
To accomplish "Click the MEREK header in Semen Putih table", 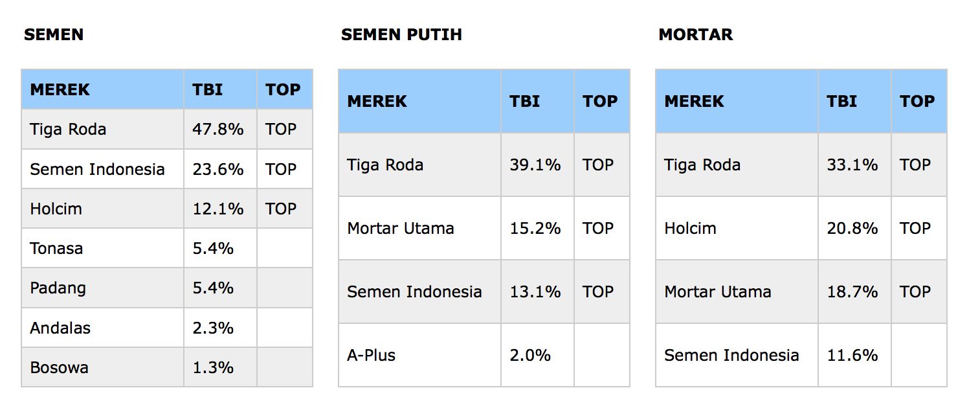I will click(x=377, y=102).
